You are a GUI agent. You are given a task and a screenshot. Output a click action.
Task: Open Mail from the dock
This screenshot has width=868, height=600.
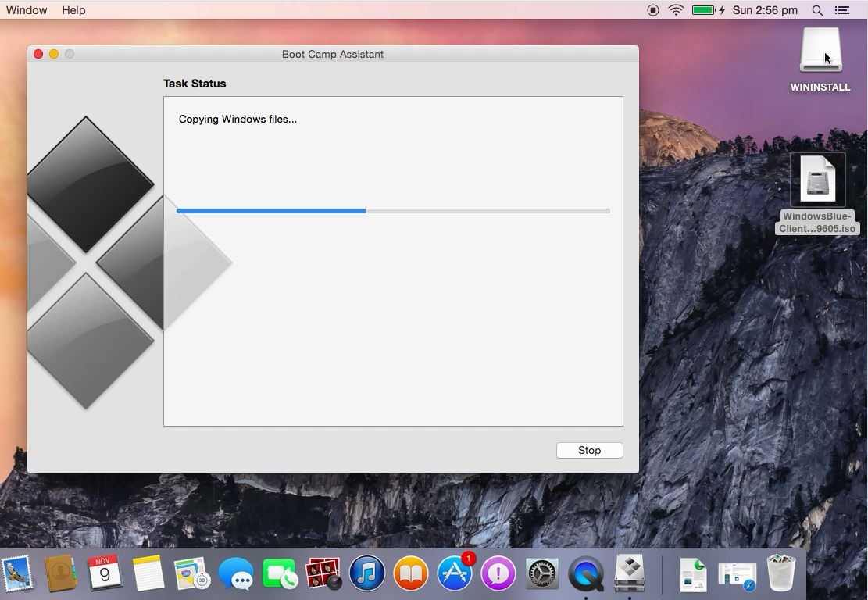[x=16, y=573]
